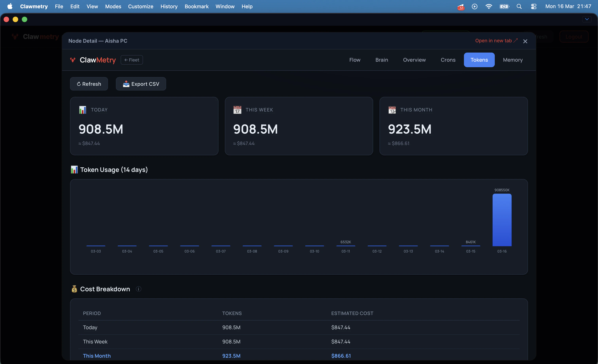Select the Crons tab
Screen dimensions: 598x364
[448, 60]
